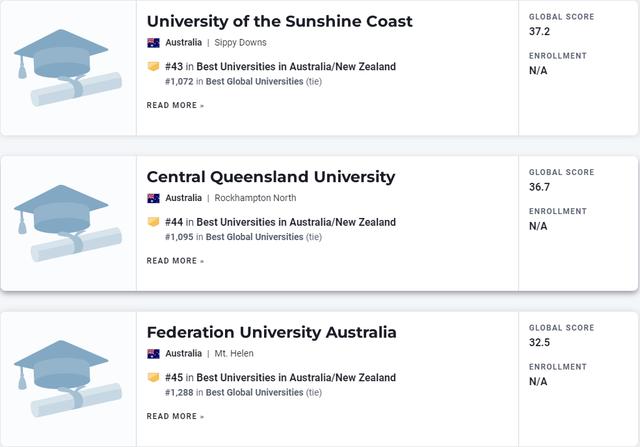Click the badge icon beside rank #45
The width and height of the screenshot is (640, 447).
[153, 378]
